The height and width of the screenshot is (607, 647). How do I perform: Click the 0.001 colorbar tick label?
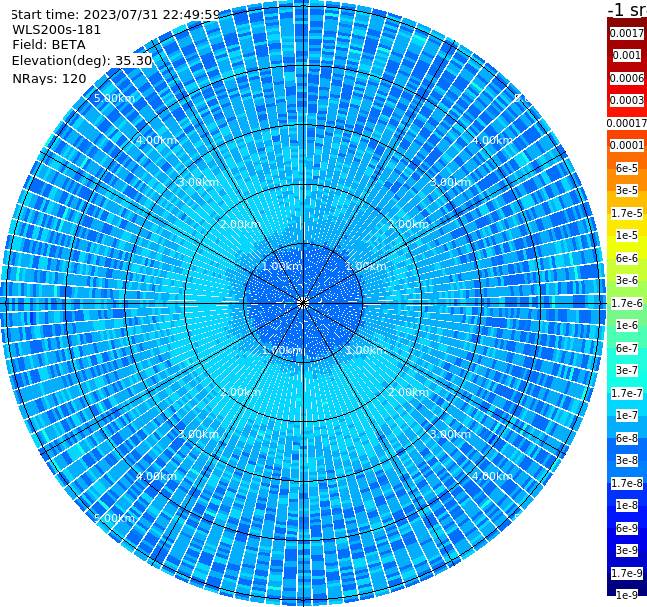click(627, 55)
